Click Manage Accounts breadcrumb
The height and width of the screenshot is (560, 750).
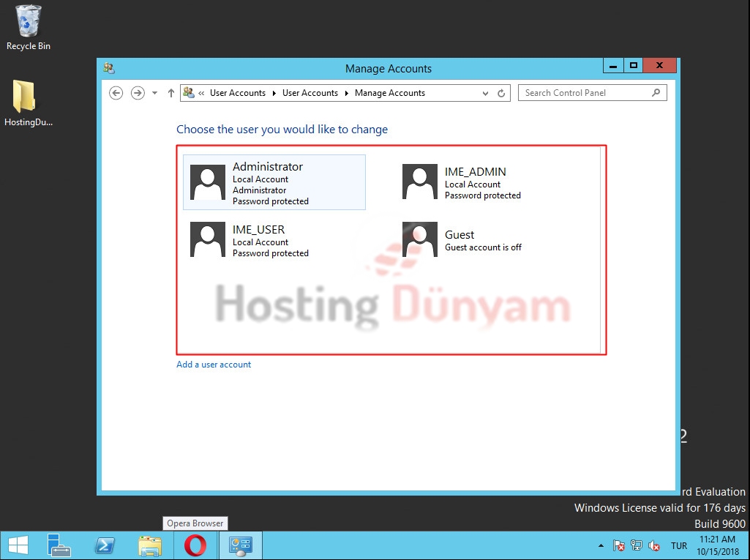click(390, 93)
